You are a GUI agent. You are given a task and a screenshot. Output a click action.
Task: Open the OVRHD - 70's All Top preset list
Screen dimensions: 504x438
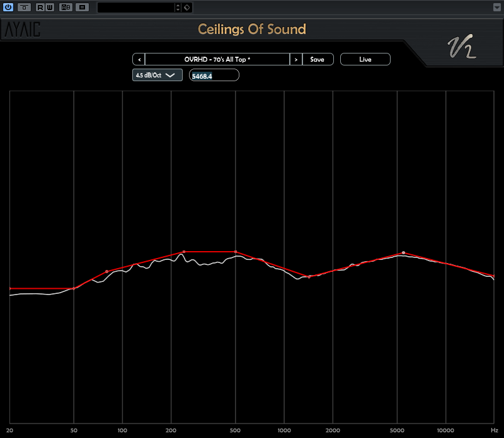[x=217, y=59]
